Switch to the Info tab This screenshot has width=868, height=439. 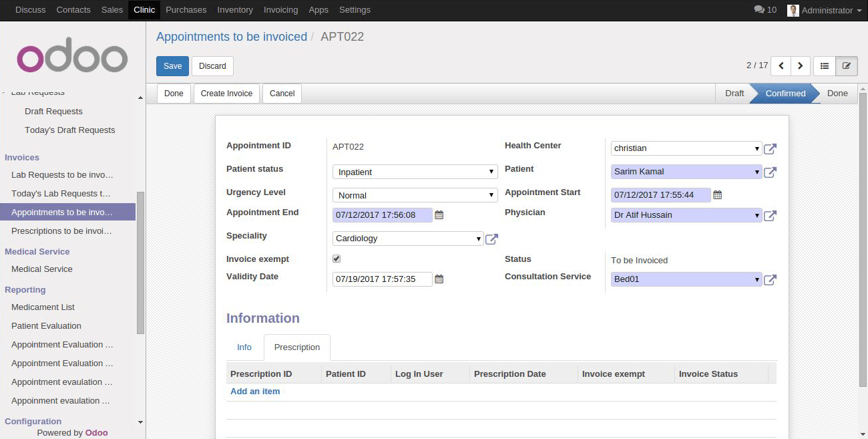click(244, 347)
